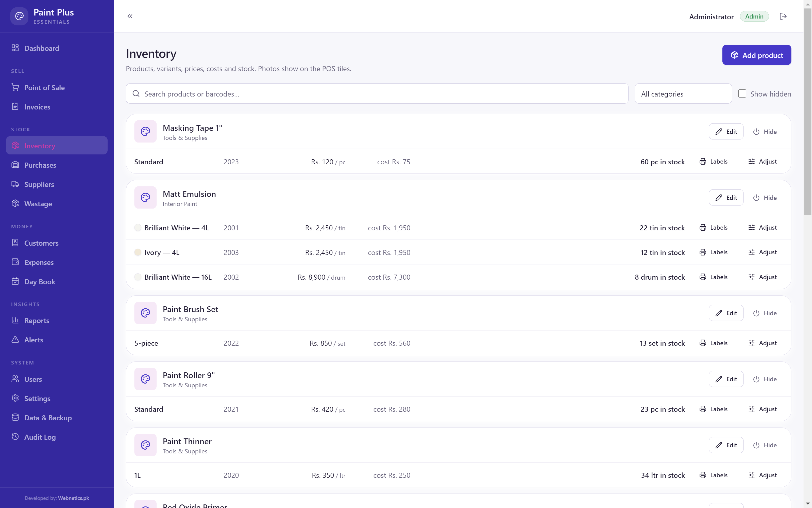Edit the Paint Thinner product
Screen dimensions: 812x508
[x=726, y=445]
